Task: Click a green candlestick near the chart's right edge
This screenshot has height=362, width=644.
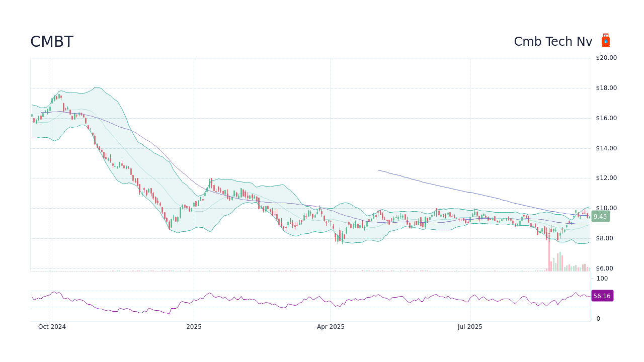Action: tap(576, 211)
